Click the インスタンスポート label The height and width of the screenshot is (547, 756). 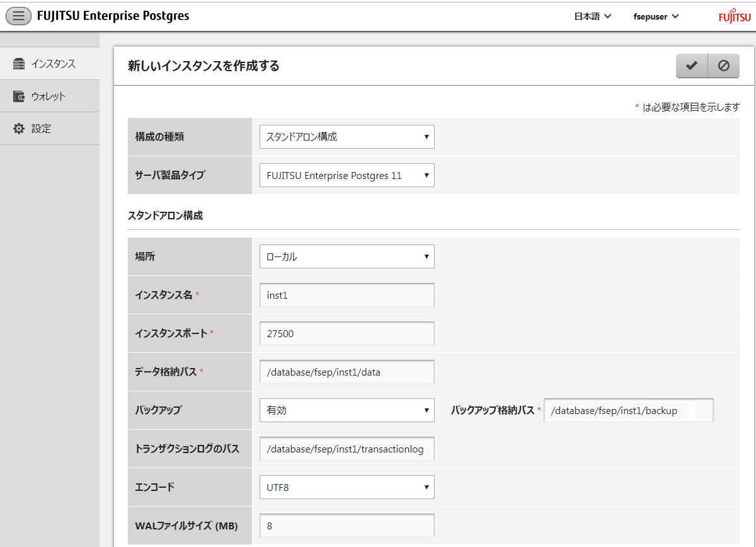(171, 333)
